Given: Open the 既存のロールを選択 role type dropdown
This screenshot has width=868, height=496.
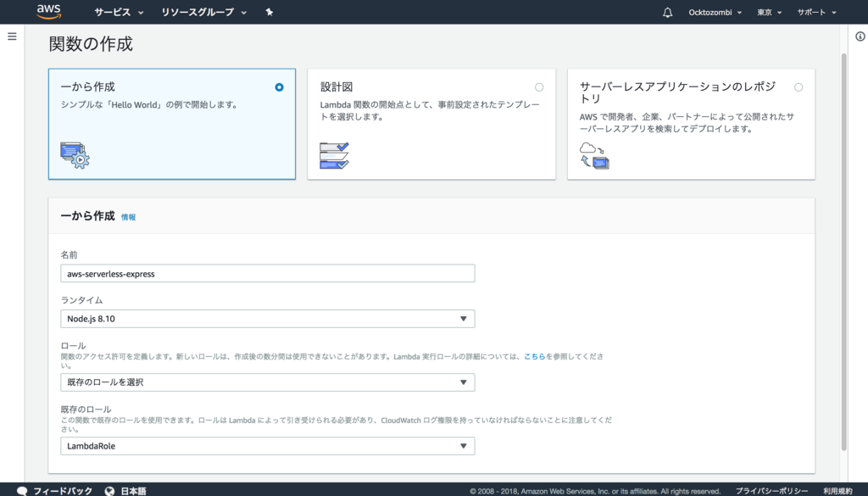Looking at the screenshot, I should point(267,382).
